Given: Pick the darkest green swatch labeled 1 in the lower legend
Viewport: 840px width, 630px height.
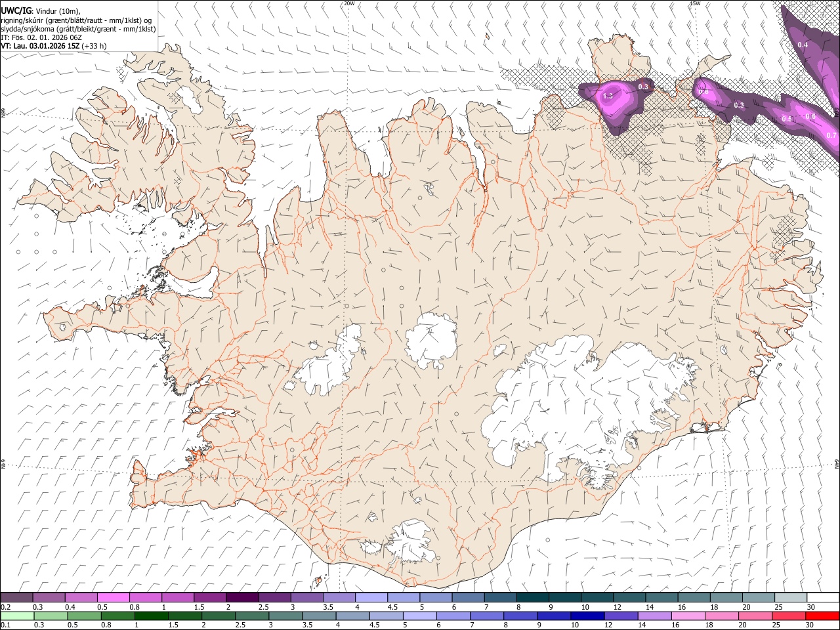Looking at the screenshot, I should [151, 616].
